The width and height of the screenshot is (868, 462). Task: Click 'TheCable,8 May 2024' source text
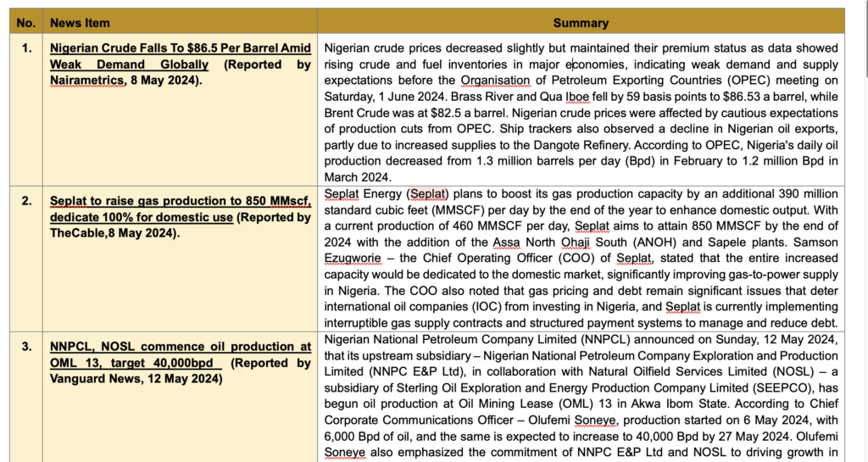tap(113, 233)
